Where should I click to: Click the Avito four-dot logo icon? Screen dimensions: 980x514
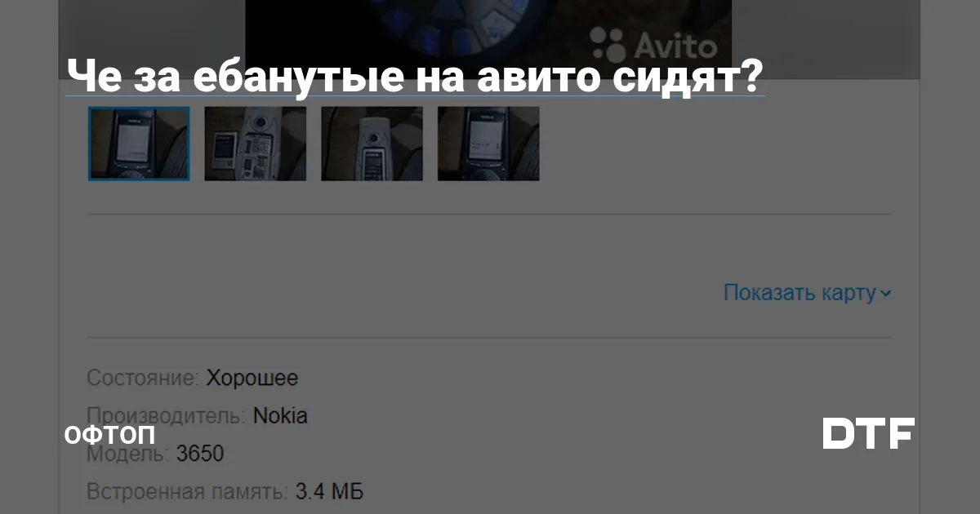click(x=605, y=43)
